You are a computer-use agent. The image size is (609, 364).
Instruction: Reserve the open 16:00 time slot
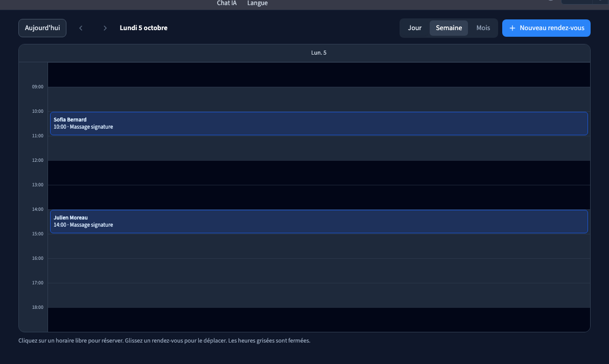[319, 271]
